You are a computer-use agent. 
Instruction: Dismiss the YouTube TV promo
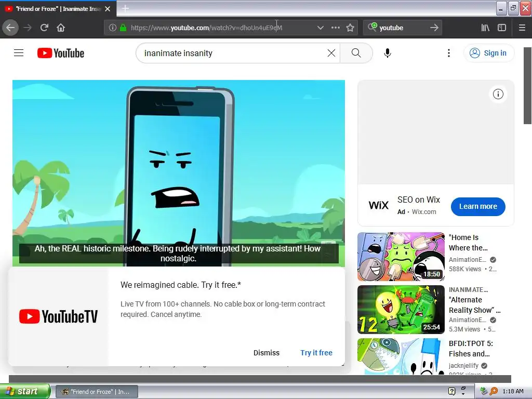[x=267, y=353]
